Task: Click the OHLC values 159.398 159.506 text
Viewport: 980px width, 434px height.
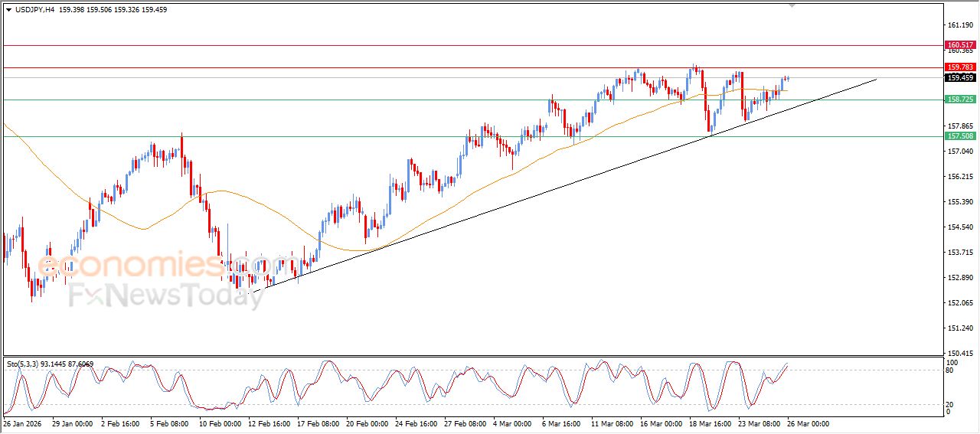Action: pyautogui.click(x=93, y=10)
